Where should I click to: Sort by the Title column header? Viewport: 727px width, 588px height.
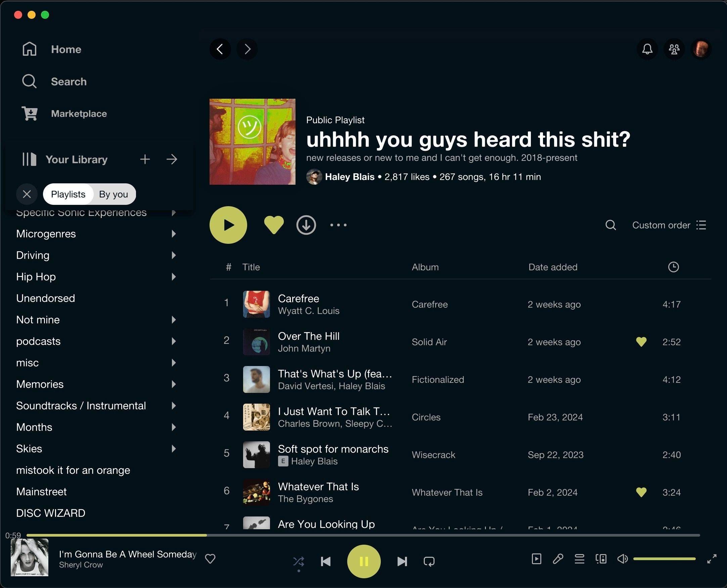pyautogui.click(x=251, y=267)
